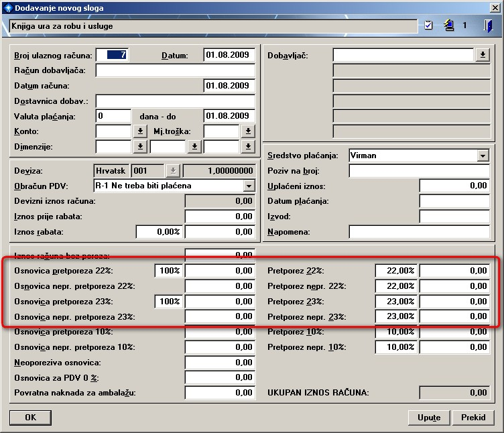This screenshot has width=504, height=433.
Task: Click the Datum računa field
Action: click(x=229, y=86)
